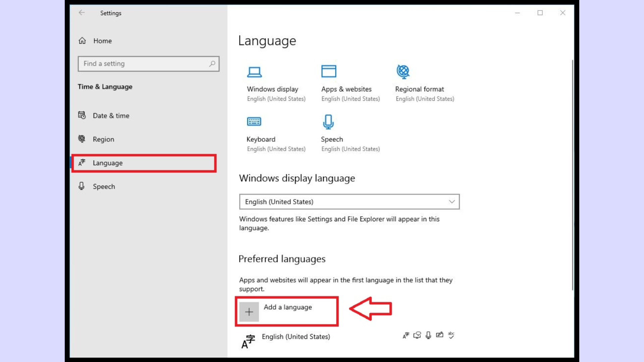Click the Date & time calendar icon

(82, 115)
